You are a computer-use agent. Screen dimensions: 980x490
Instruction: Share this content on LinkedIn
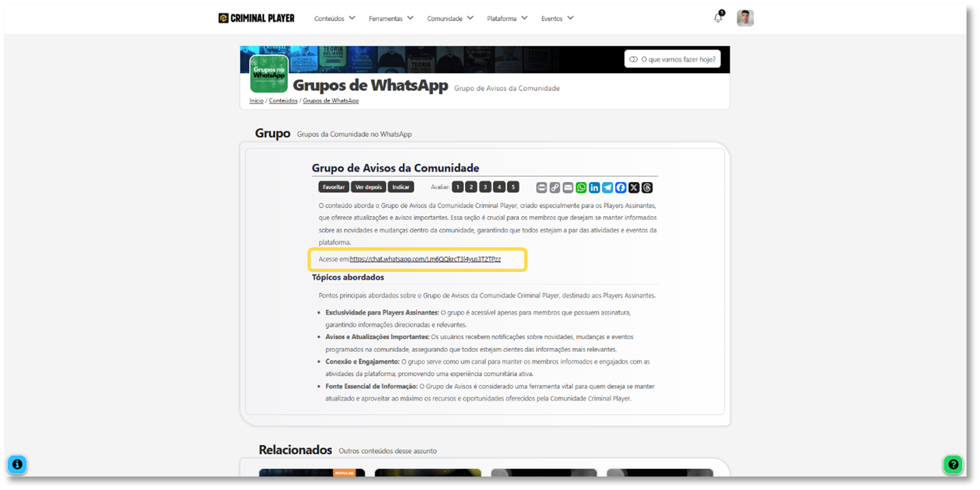[594, 187]
